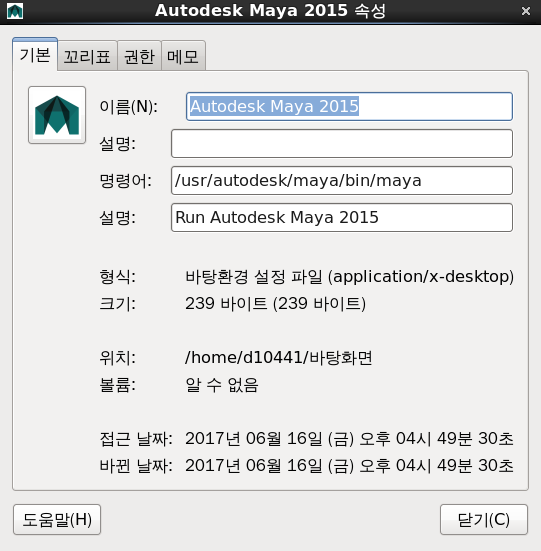Click the 접근 날짜 timestamp value
541x551 pixels.
click(x=349, y=439)
